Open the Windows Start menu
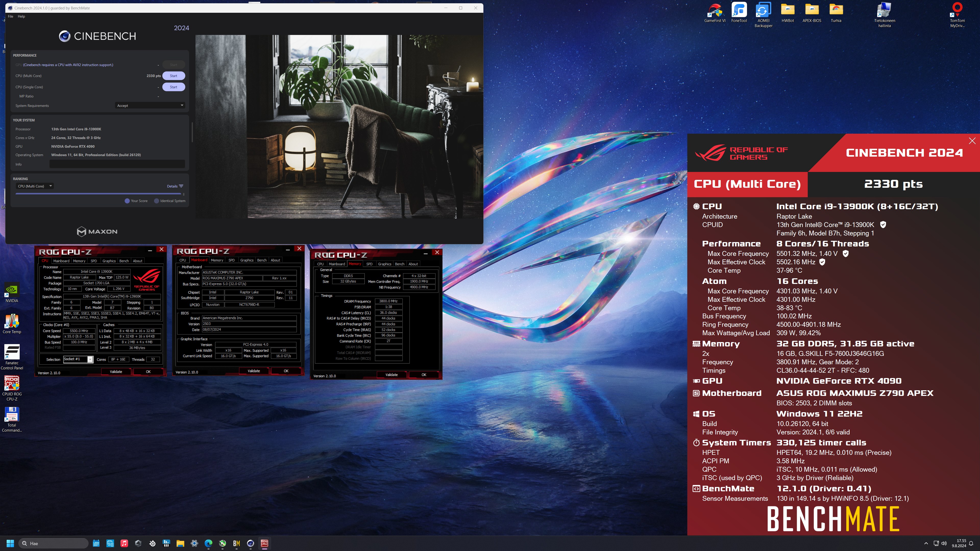980x551 pixels. [x=10, y=543]
